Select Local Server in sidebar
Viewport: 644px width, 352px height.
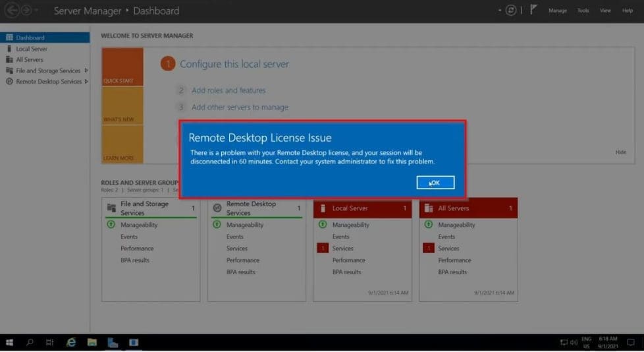(32, 49)
